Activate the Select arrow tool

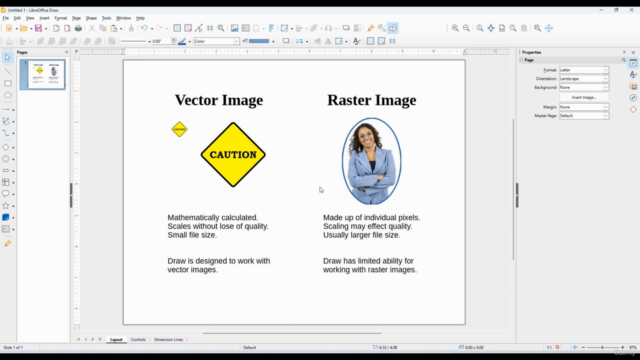(7, 58)
